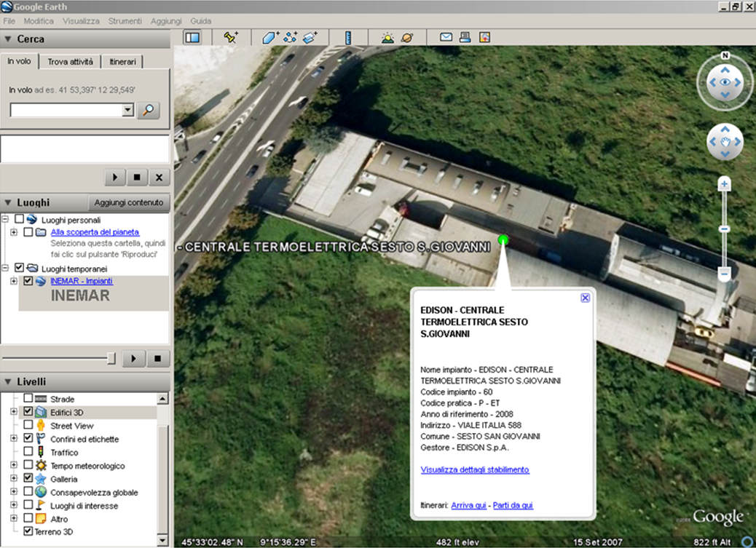Viewport: 756px width, 548px height.
Task: Click the vertical zoom slider track
Action: tap(724, 229)
